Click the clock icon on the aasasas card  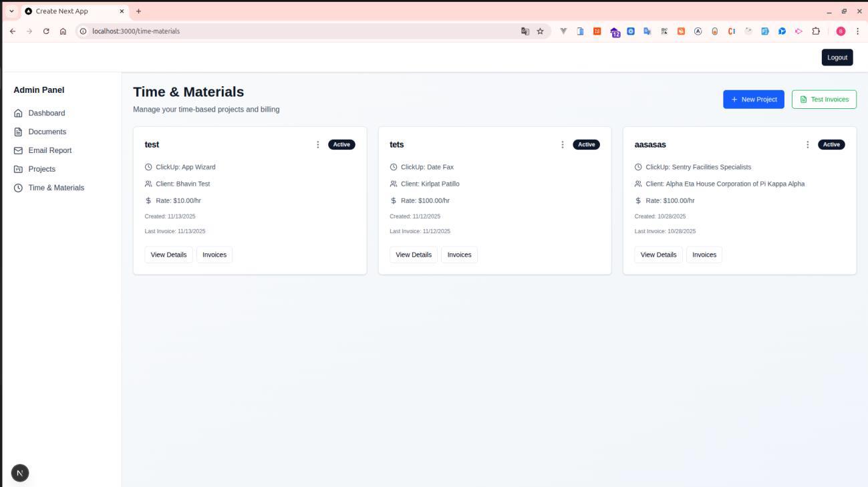click(639, 167)
